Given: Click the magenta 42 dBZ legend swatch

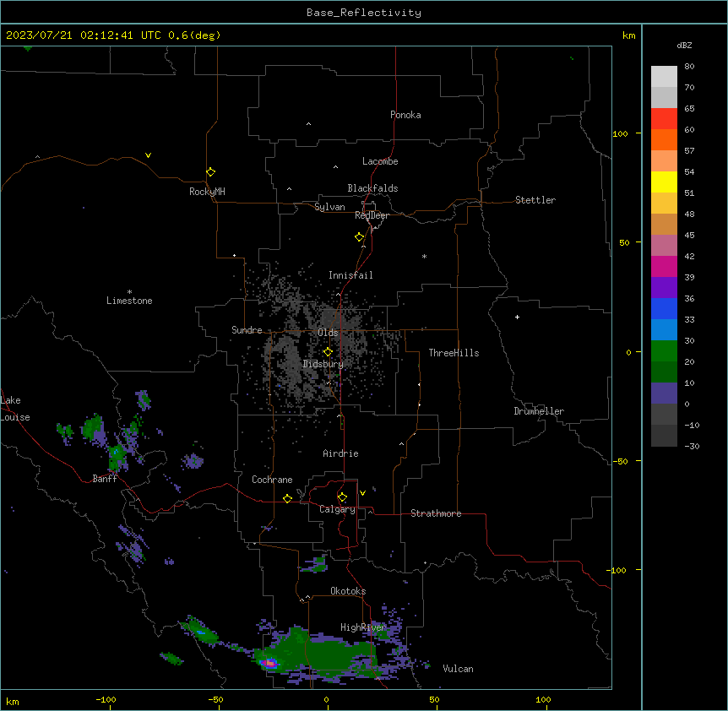Looking at the screenshot, I should tap(664, 266).
